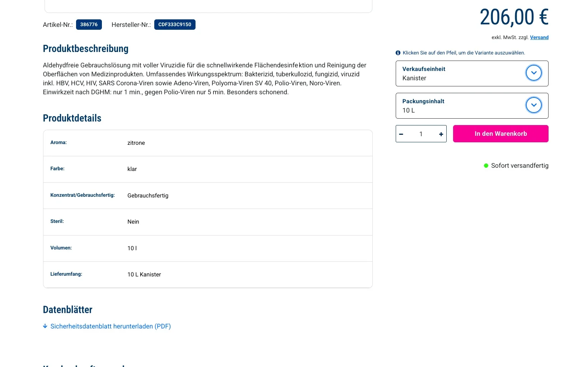Viewport: 588px width, 367px height.
Task: Select the value 'Gebrauchsfertig'
Action: point(148,195)
